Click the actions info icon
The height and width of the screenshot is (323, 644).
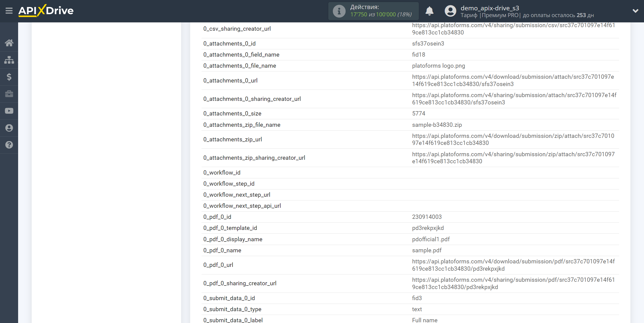tap(339, 11)
